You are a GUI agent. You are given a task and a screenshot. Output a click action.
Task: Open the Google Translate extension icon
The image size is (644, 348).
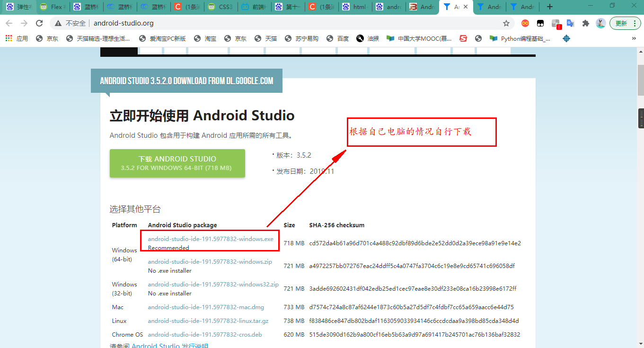(571, 23)
